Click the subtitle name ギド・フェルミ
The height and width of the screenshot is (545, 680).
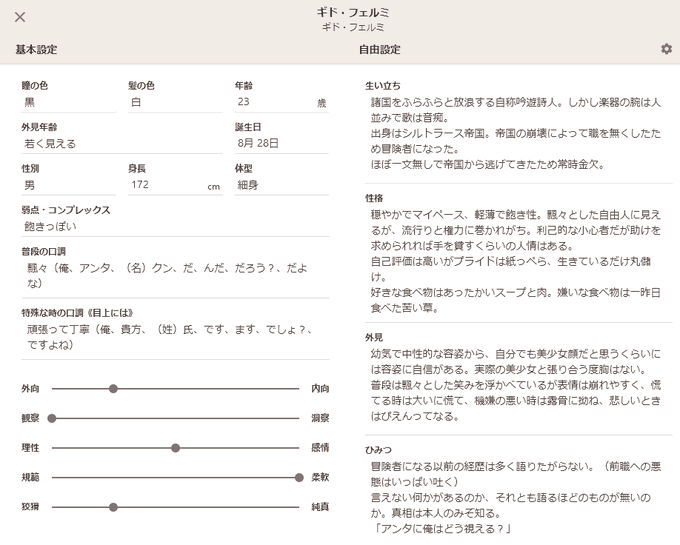(353, 27)
